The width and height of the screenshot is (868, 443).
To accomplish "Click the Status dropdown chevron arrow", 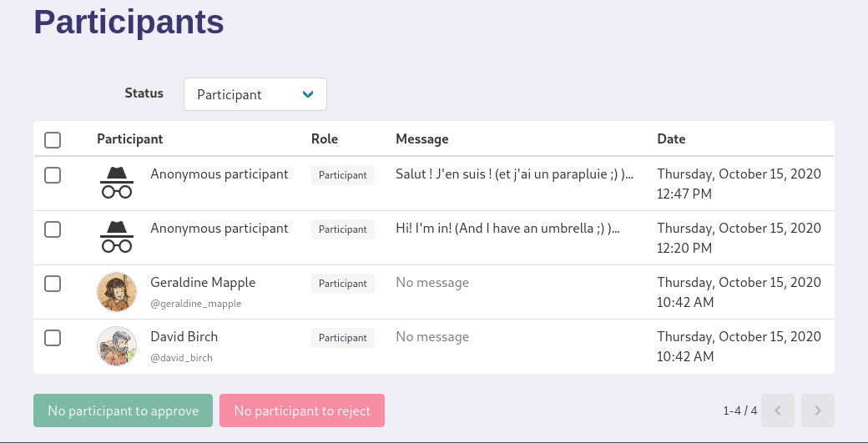I will coord(308,94).
